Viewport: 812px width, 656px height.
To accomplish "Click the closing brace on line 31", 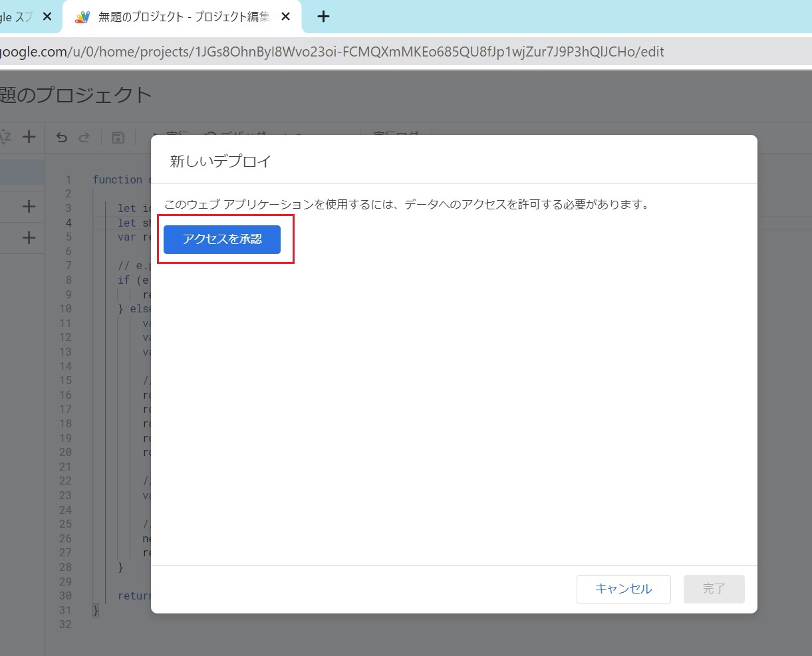I will coord(96,610).
